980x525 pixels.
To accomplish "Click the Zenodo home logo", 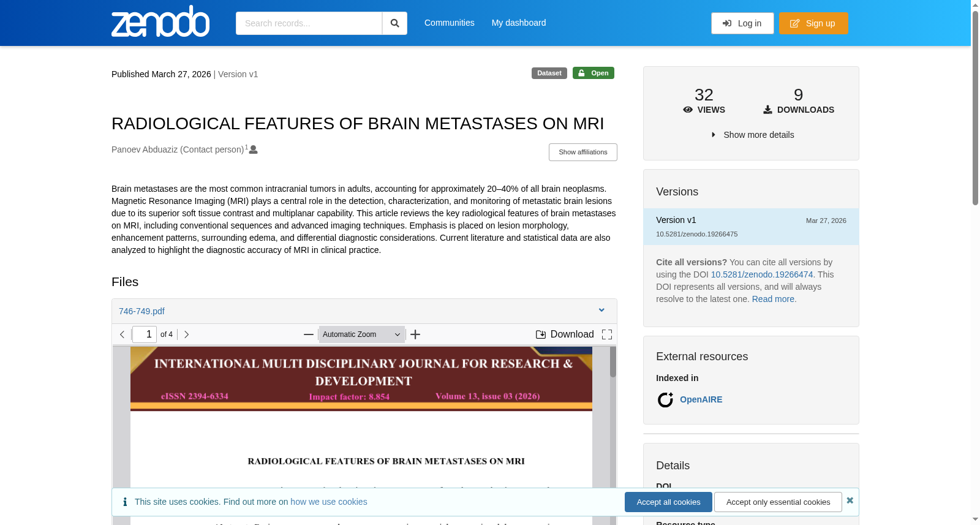I will pos(160,21).
